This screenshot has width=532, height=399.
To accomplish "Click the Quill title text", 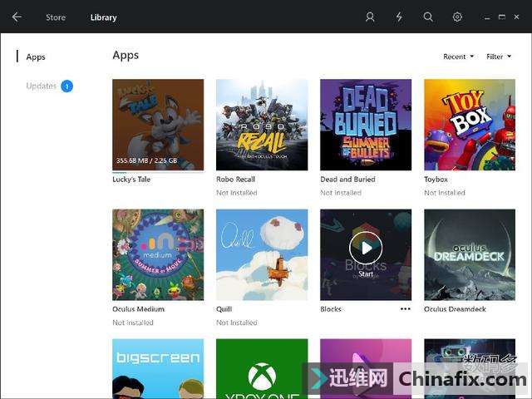I will 224,309.
